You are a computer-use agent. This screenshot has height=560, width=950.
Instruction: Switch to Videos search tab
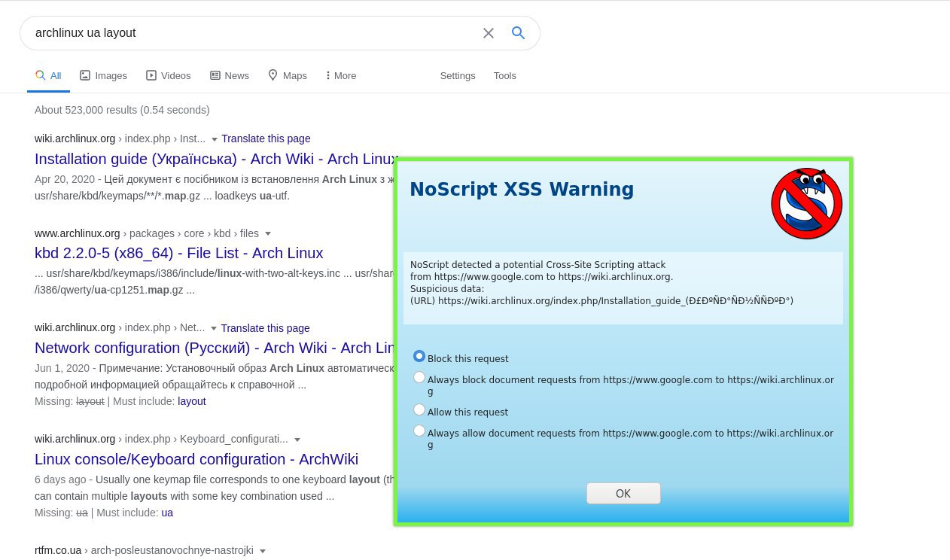[x=168, y=75]
